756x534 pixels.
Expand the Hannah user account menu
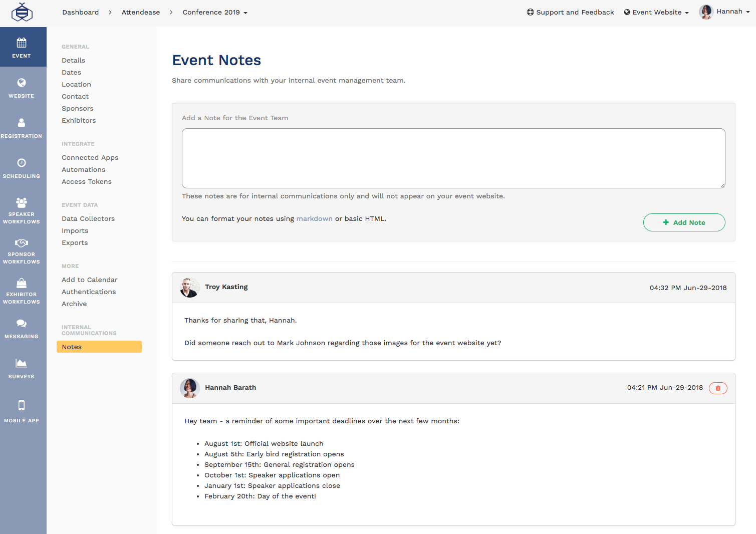724,12
